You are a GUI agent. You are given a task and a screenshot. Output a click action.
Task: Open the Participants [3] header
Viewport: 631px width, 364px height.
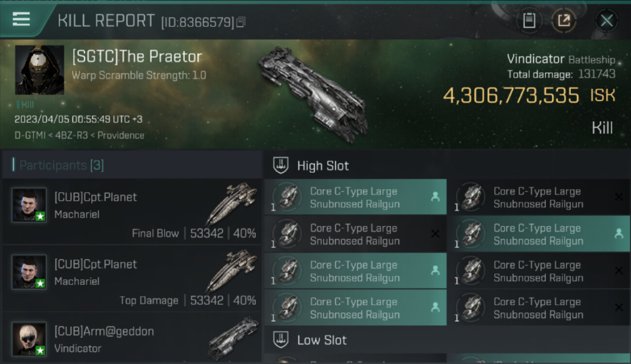click(62, 165)
